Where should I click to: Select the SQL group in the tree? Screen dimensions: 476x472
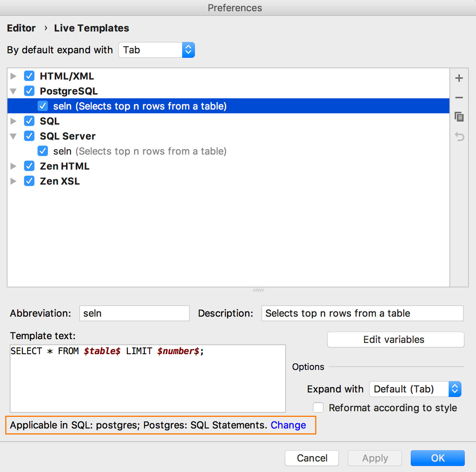coord(49,121)
